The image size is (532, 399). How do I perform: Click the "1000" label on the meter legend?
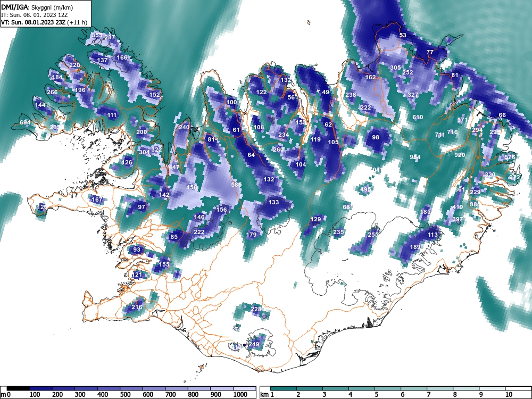[x=240, y=395]
